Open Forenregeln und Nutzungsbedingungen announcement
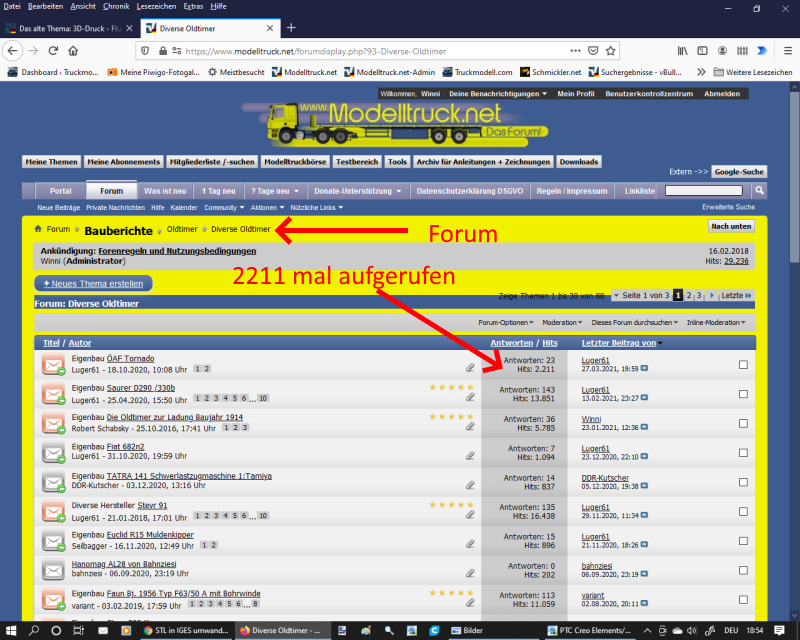The width and height of the screenshot is (800, 640). 177,251
